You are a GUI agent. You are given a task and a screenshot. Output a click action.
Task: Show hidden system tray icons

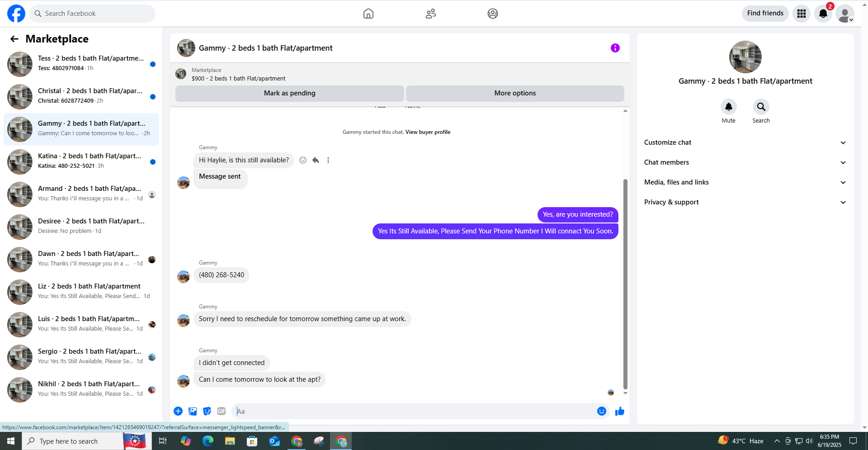777,441
